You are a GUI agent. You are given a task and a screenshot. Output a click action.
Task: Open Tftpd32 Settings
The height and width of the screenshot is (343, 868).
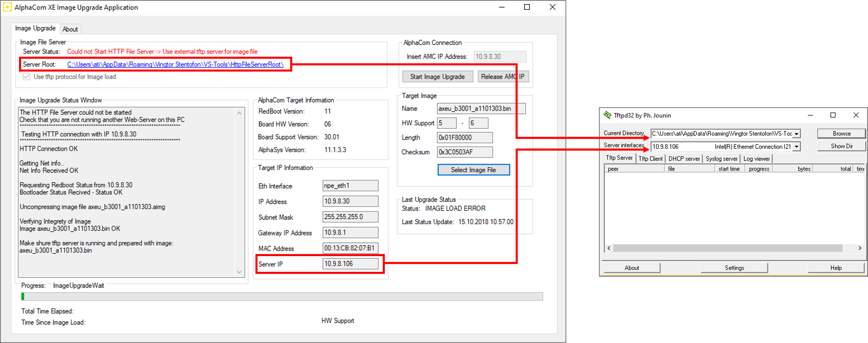pos(734,268)
